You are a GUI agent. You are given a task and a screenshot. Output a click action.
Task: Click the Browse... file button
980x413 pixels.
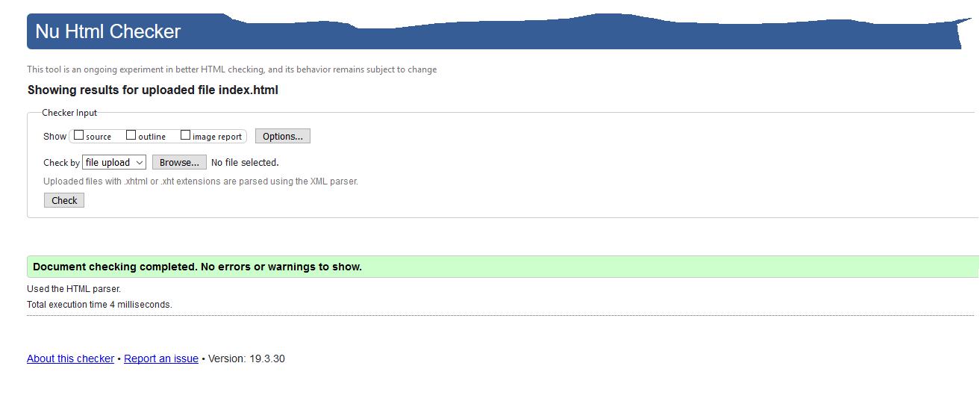click(179, 162)
